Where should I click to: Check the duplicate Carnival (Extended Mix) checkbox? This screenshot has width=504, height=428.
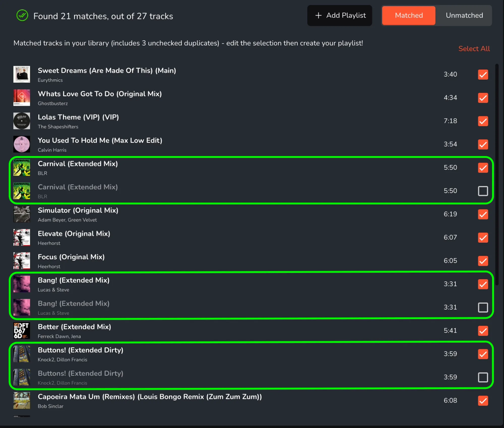483,191
